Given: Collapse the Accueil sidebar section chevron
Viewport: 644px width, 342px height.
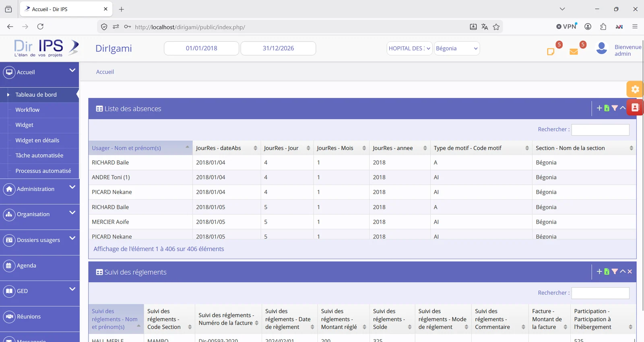Looking at the screenshot, I should click(x=72, y=70).
